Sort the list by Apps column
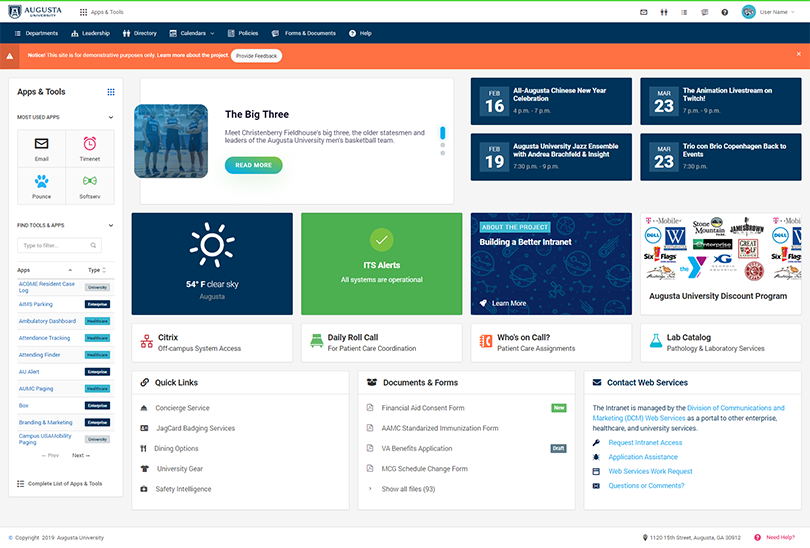810x548 pixels. 44,270
